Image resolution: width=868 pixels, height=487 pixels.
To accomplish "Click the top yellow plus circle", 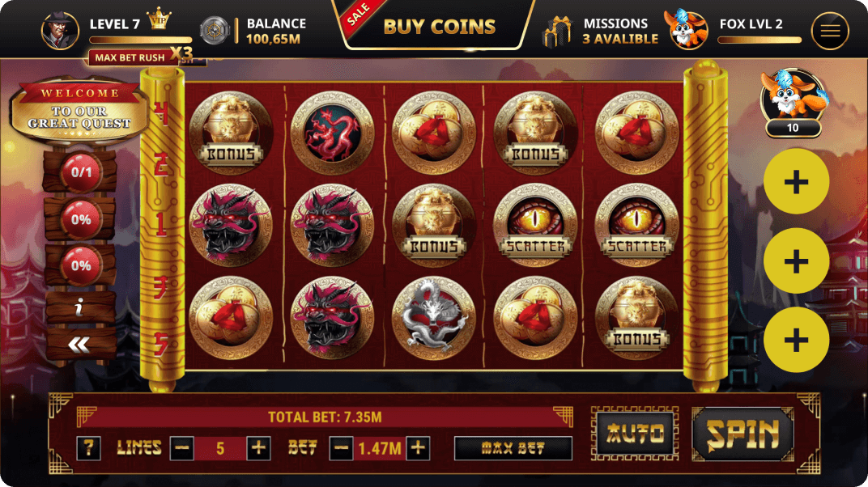I will (796, 182).
